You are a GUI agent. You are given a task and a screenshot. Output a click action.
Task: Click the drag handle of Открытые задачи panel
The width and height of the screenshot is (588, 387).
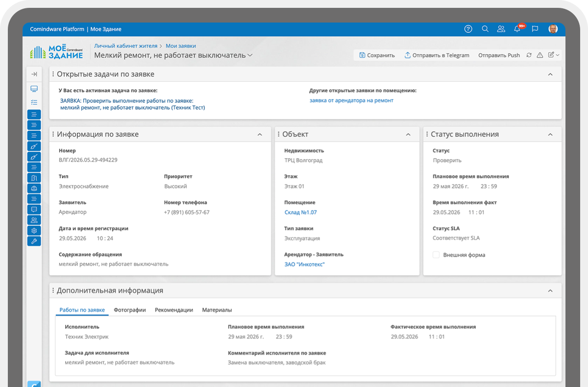tap(53, 74)
